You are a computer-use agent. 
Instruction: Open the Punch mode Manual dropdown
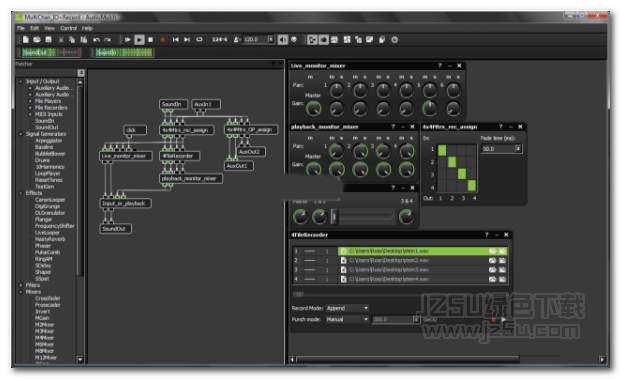347,319
